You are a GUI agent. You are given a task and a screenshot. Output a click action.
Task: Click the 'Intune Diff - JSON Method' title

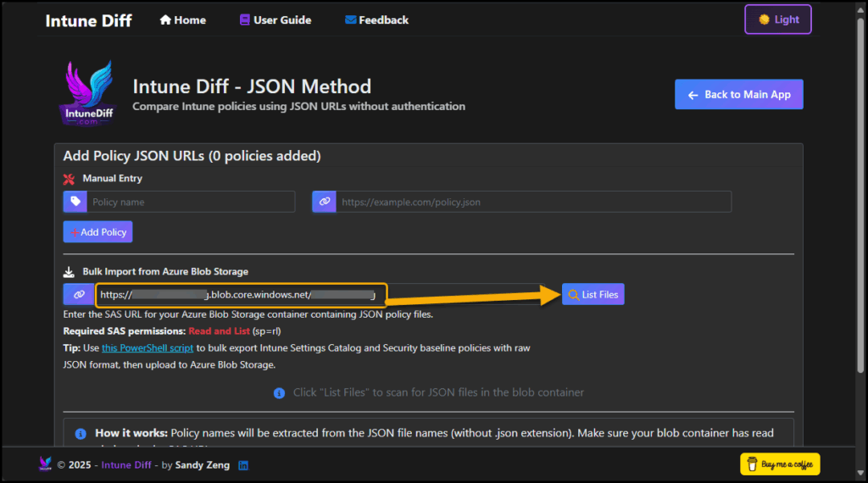point(252,86)
